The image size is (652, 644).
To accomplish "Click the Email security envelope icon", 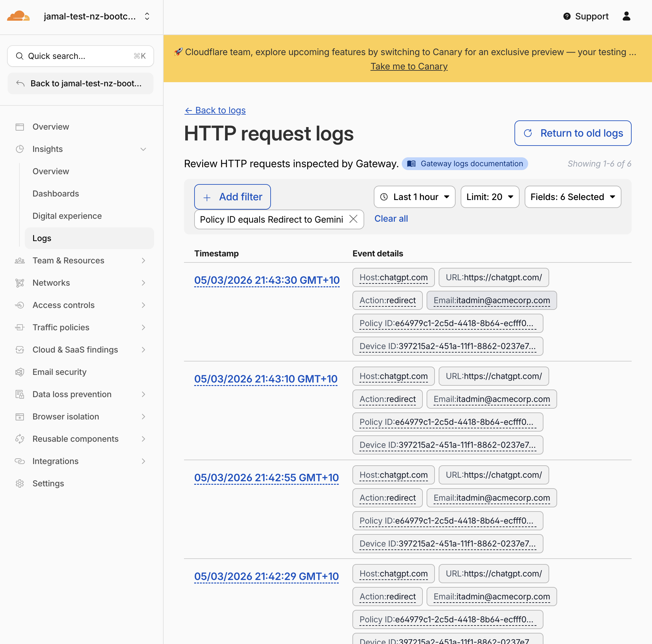I will coord(20,372).
